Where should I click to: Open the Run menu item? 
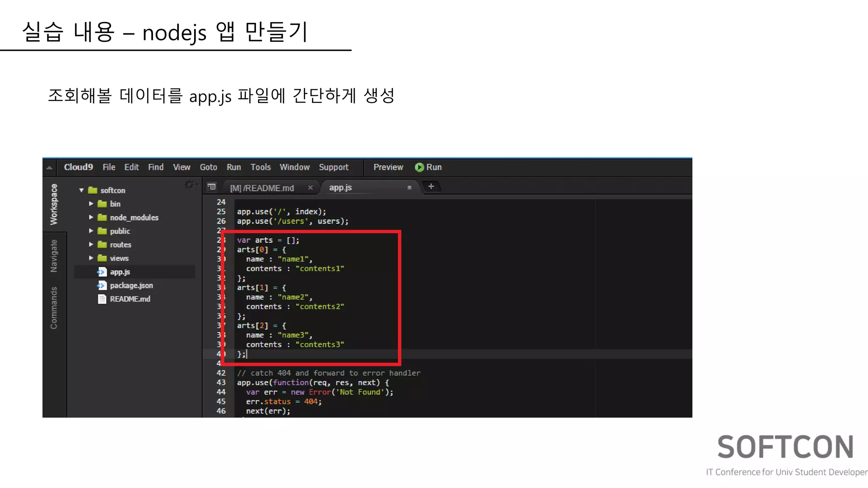click(234, 167)
